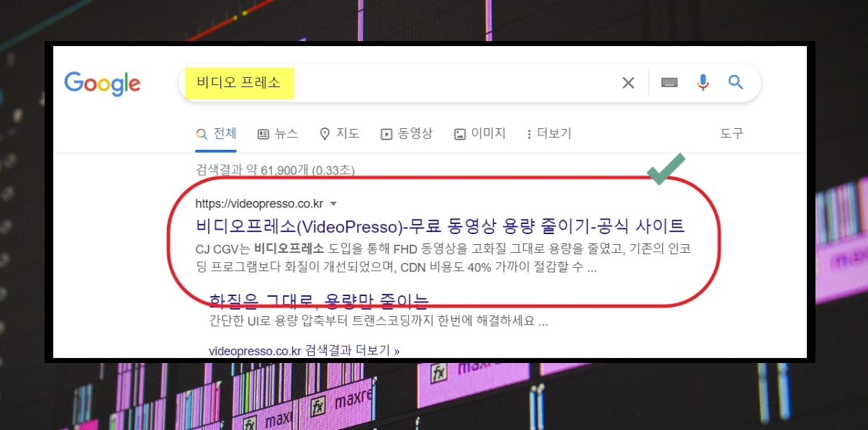Viewport: 868px width, 430px height.
Task: Click the magnifying glass search button
Action: point(736,82)
